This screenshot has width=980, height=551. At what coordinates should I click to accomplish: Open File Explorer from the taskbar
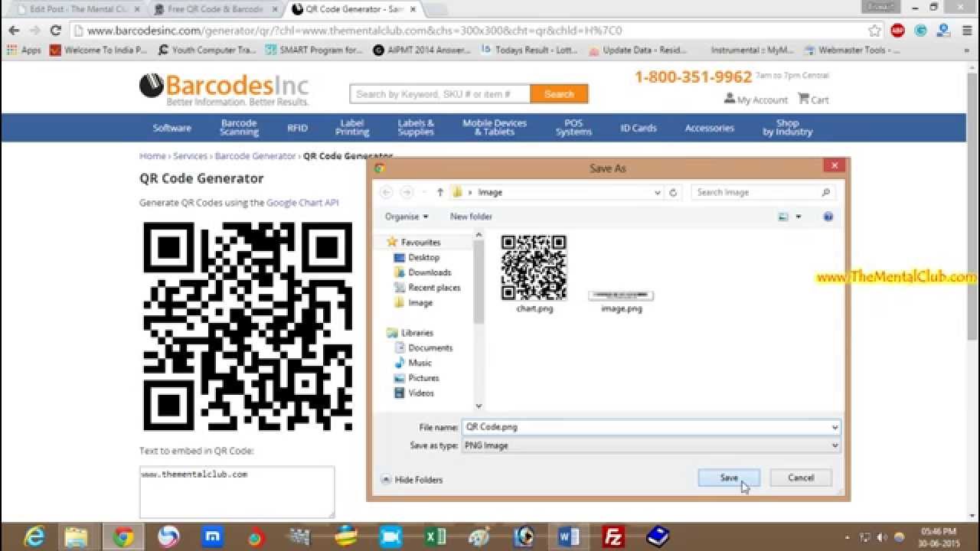click(x=77, y=537)
